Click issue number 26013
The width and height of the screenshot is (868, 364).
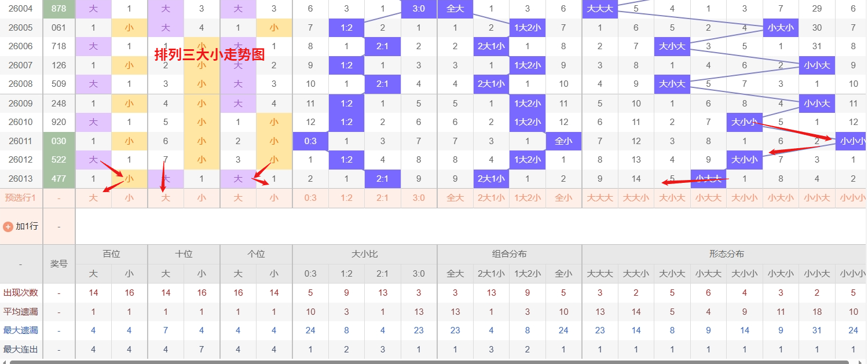(x=21, y=179)
